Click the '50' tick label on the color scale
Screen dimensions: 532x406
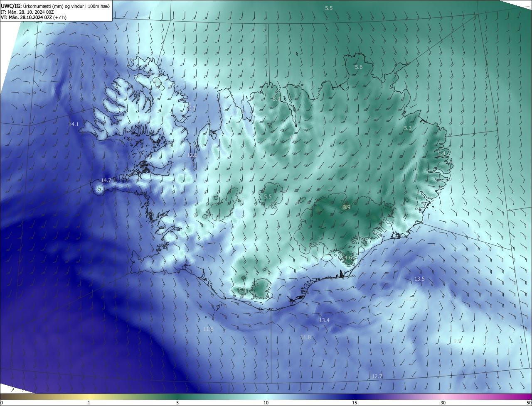pyautogui.click(x=529, y=403)
